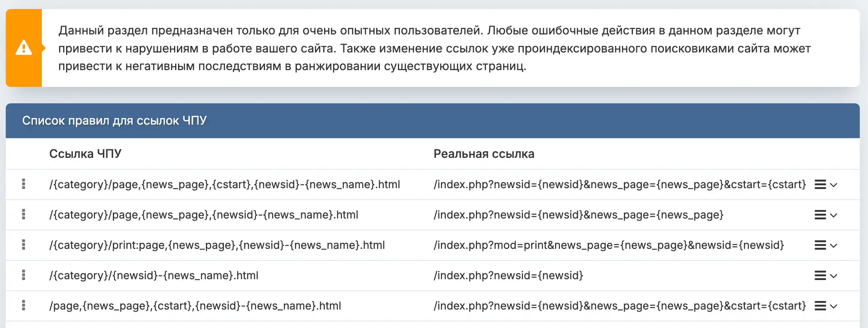Select the /{category}/{newsid}-{news_name}.html URL text
The image size is (868, 328).
[x=154, y=276]
